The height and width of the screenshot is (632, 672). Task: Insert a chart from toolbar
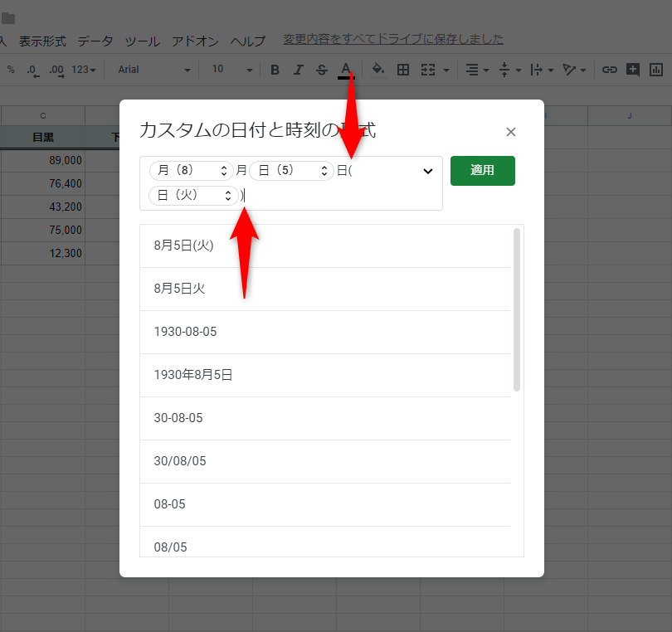[x=656, y=70]
